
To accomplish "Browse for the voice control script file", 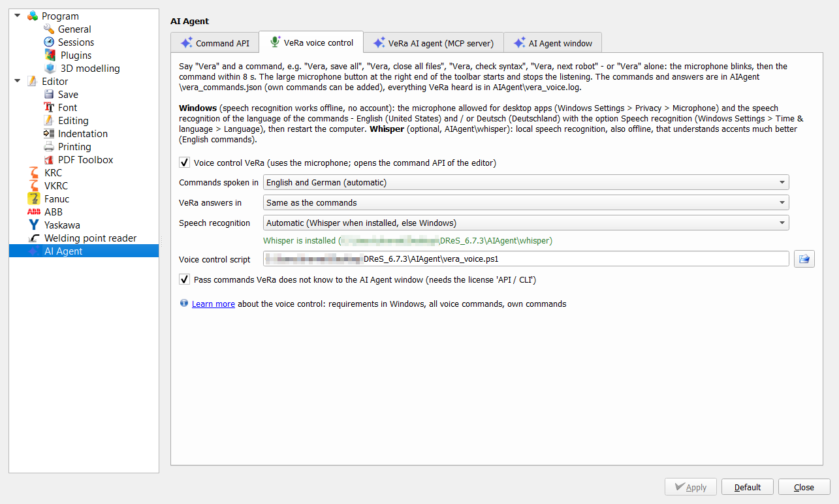I will tap(804, 259).
